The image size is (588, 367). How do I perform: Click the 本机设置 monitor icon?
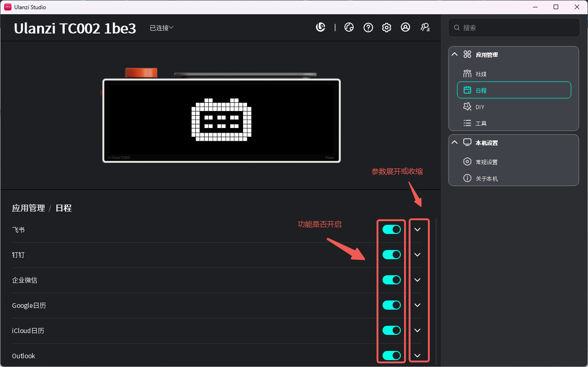[x=467, y=142]
